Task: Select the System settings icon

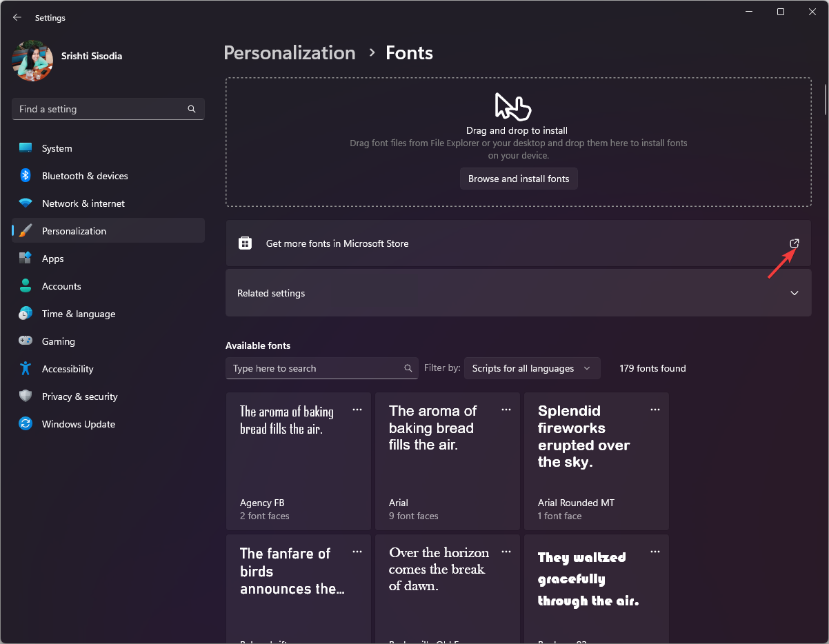Action: pos(26,148)
